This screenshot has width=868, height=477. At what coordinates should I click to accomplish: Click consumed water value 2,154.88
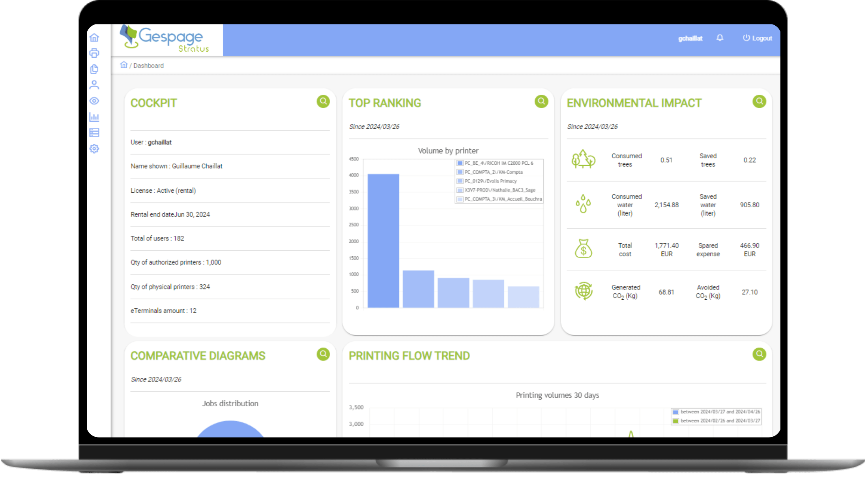click(x=666, y=205)
